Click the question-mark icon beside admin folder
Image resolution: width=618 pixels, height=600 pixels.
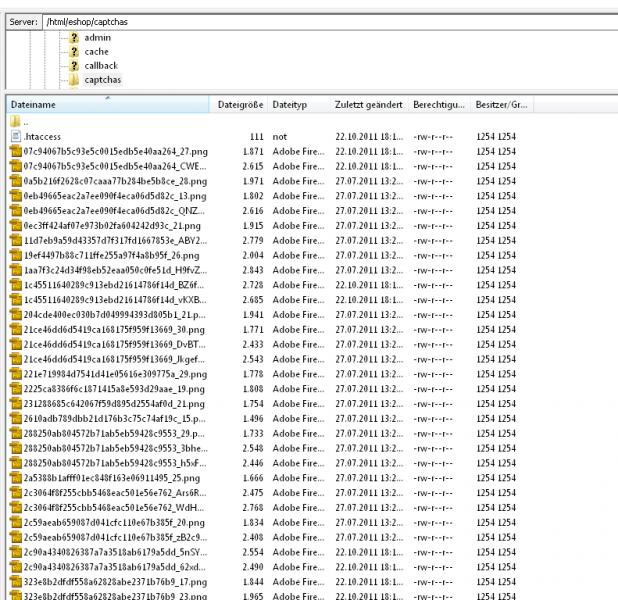coord(73,37)
